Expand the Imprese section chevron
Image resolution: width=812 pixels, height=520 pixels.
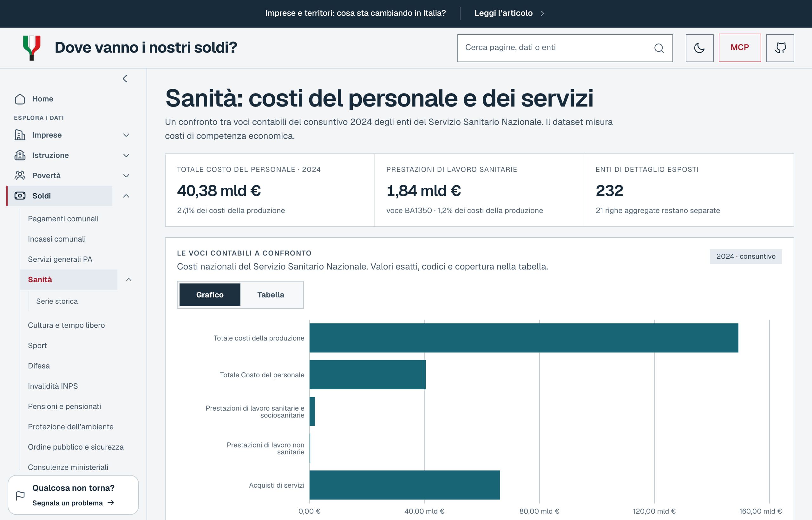click(126, 135)
